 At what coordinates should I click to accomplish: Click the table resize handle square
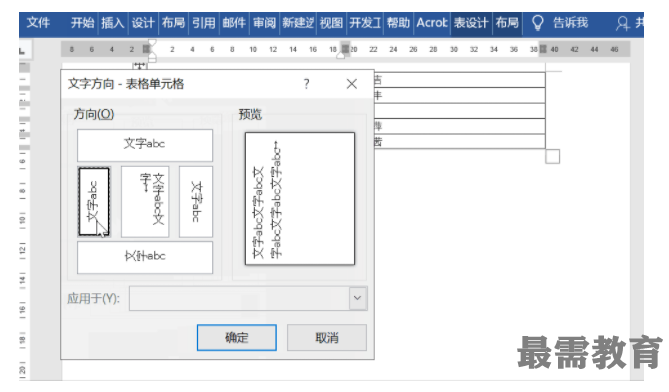click(x=553, y=157)
